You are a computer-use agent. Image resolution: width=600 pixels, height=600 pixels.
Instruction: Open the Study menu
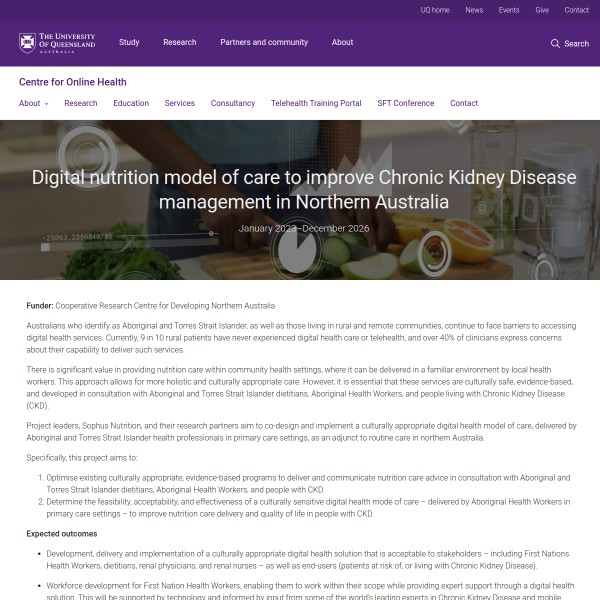pyautogui.click(x=129, y=43)
